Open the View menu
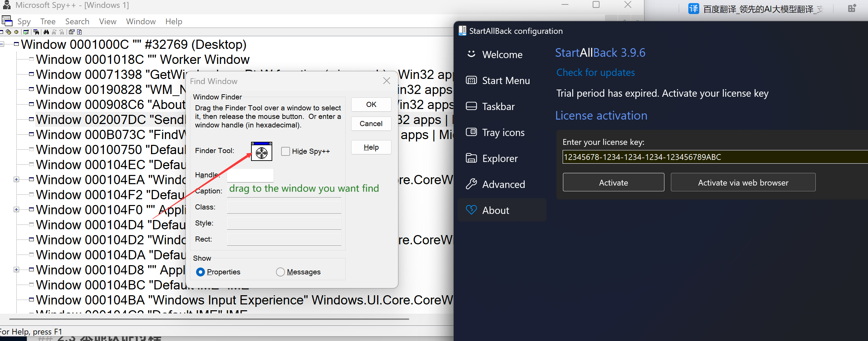 pyautogui.click(x=108, y=22)
